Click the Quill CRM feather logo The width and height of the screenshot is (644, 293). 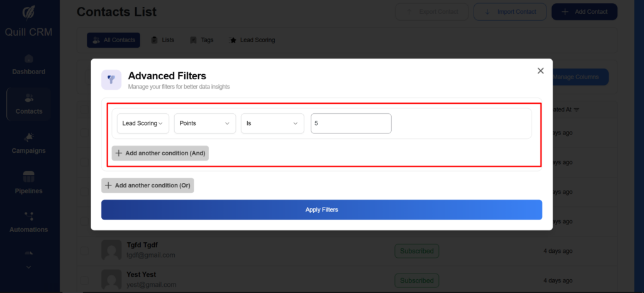click(30, 13)
